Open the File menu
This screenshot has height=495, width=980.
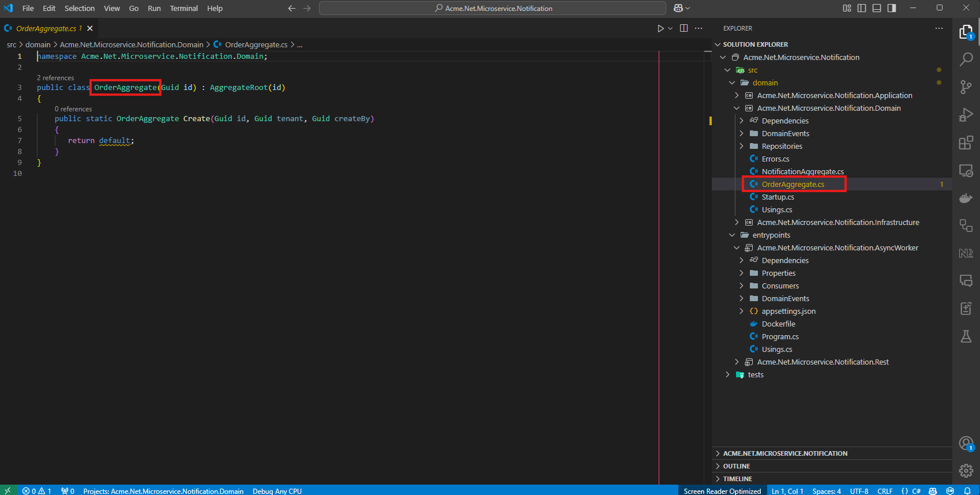(28, 8)
